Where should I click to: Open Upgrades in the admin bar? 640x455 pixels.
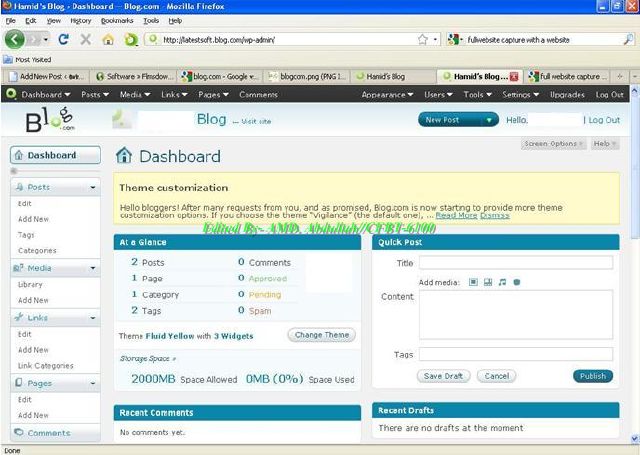pos(567,95)
